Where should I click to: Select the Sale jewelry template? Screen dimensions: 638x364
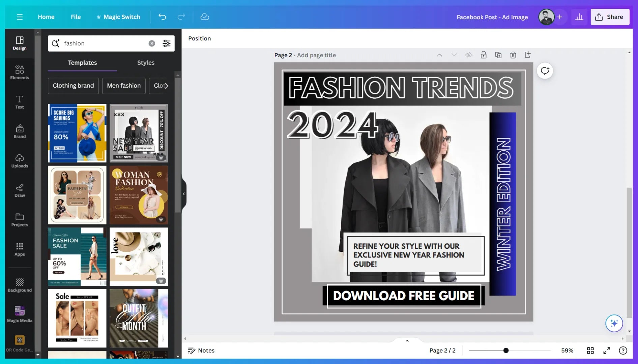(77, 318)
